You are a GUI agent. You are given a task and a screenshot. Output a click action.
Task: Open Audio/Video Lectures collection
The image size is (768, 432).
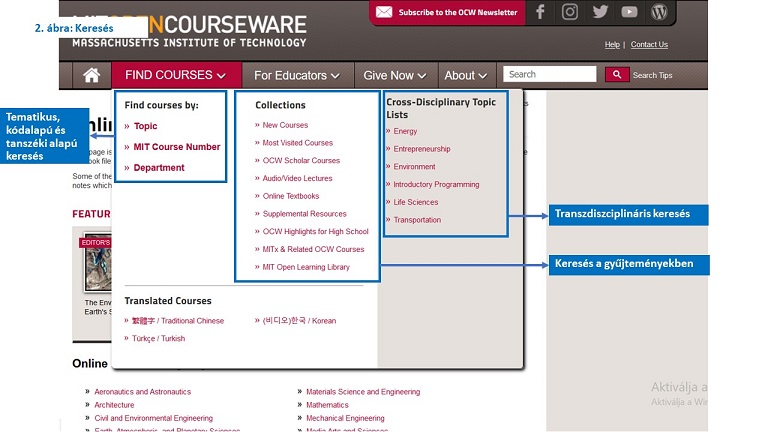pos(297,178)
